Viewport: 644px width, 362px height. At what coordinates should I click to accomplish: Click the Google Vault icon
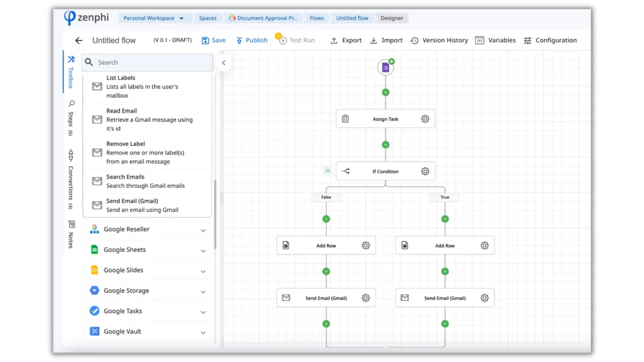pos(94,331)
